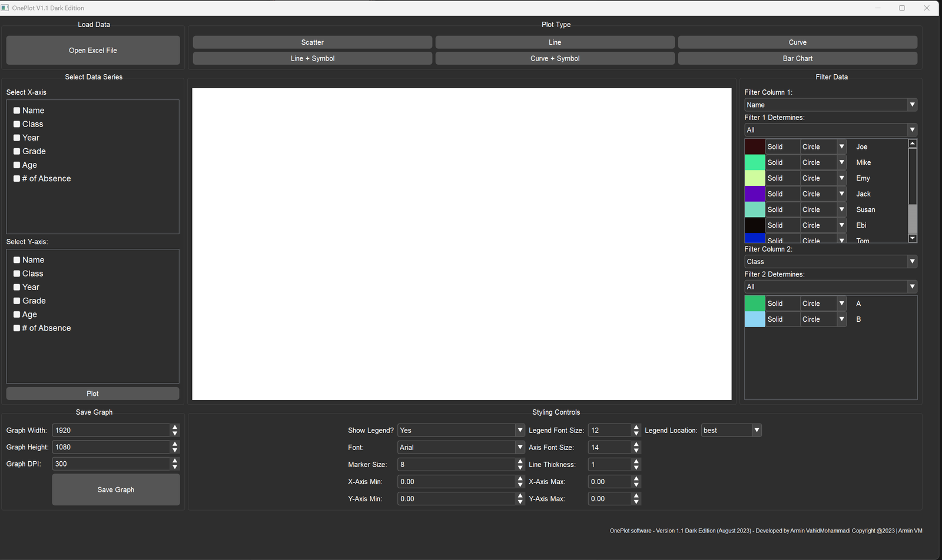Click the Graph DPI input field
942x560 pixels.
point(112,464)
